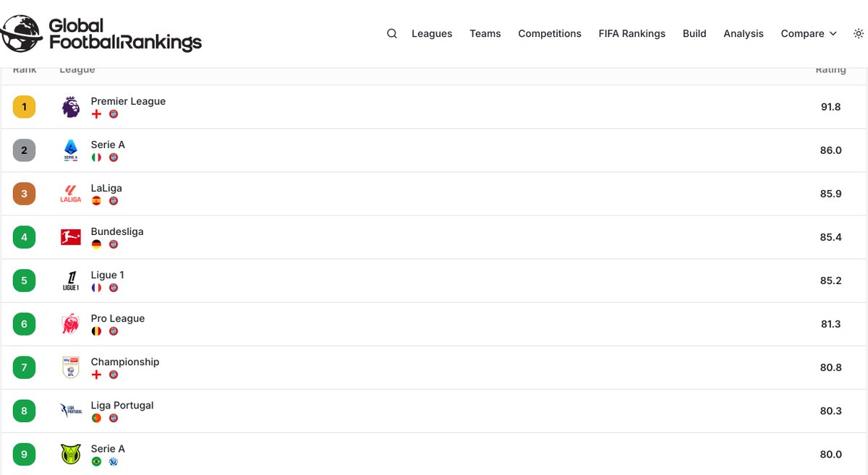Open the Bundesliga league link

click(117, 231)
